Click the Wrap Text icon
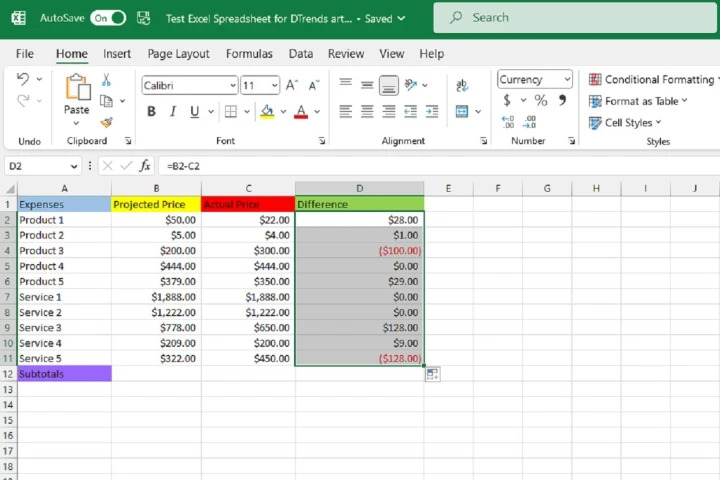The image size is (720, 480). pos(462,86)
